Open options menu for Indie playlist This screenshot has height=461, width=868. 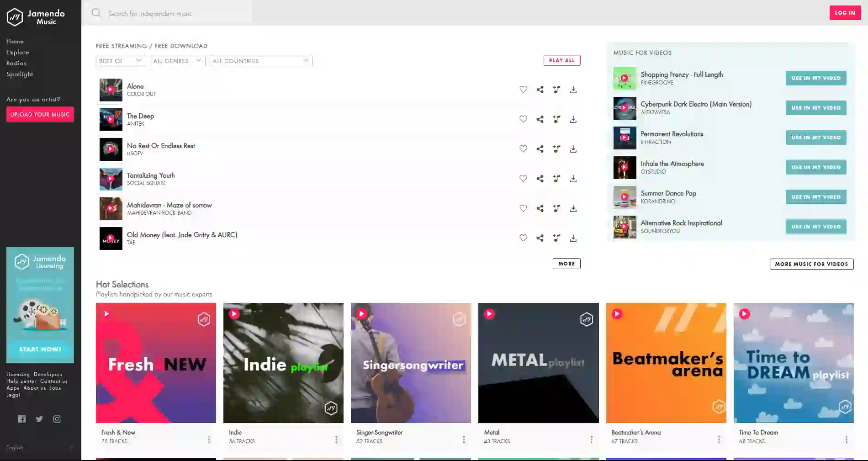pyautogui.click(x=336, y=440)
